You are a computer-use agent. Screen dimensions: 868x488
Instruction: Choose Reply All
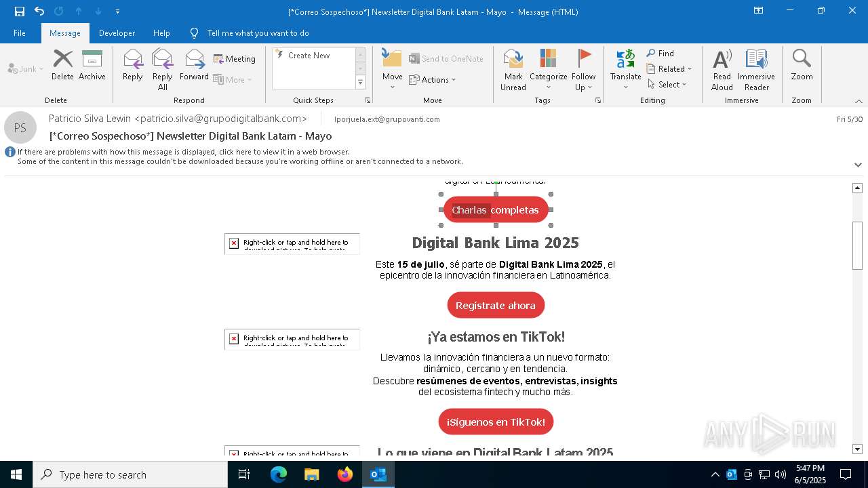(163, 70)
